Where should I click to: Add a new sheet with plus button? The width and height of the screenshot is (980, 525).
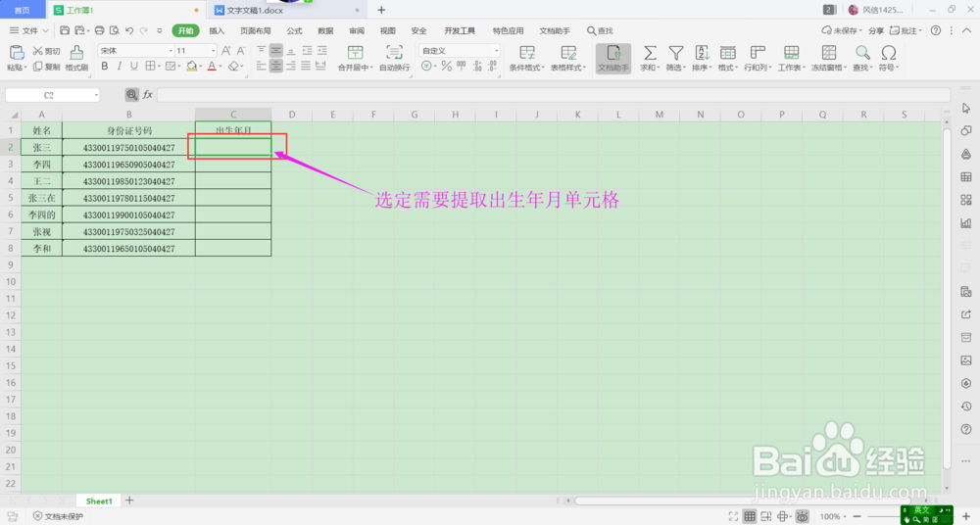coord(129,501)
